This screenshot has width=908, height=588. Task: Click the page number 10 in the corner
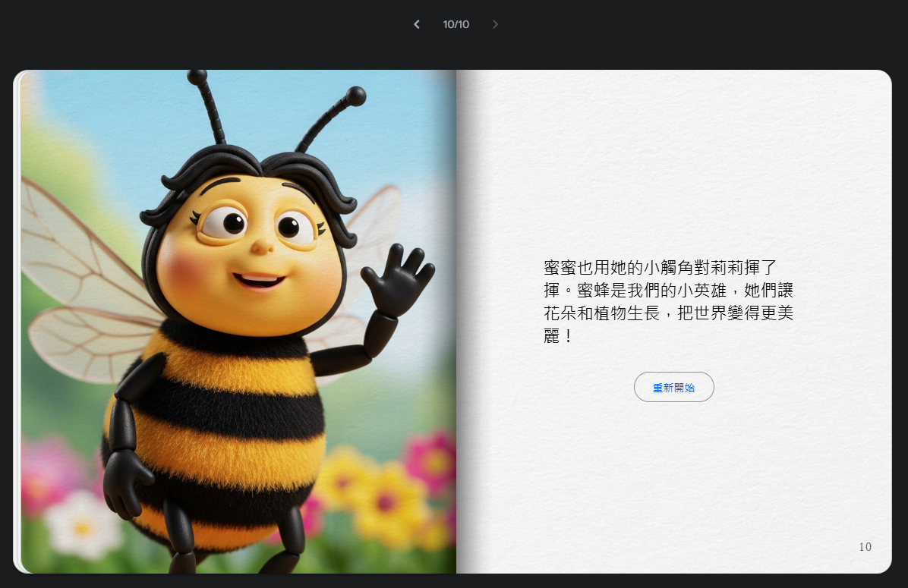865,546
